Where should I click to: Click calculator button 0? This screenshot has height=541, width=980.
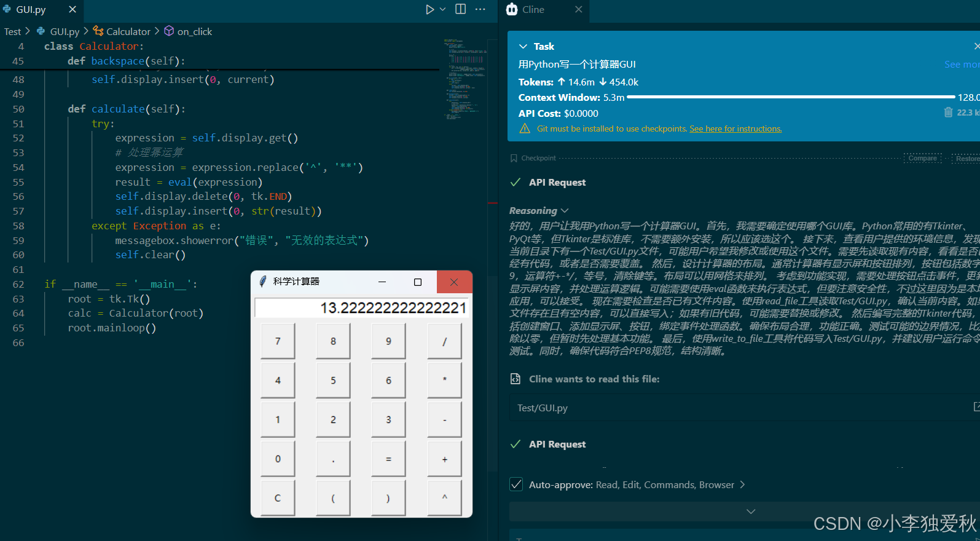(x=278, y=459)
